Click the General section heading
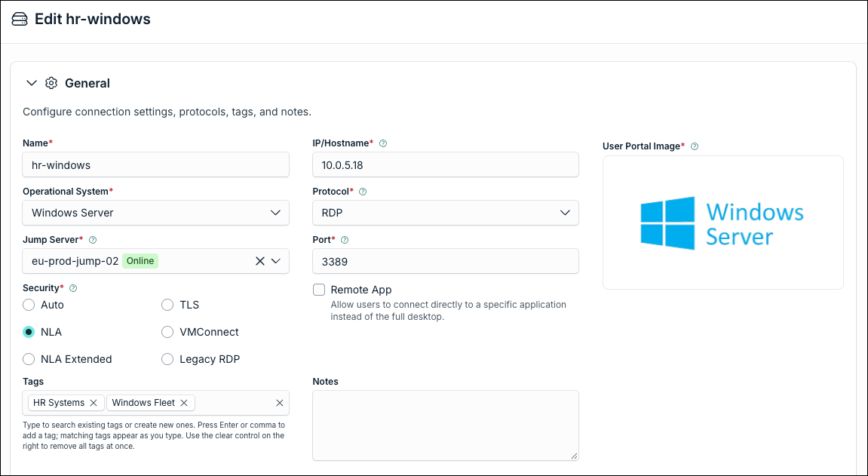Viewport: 868px width, 476px height. (87, 83)
